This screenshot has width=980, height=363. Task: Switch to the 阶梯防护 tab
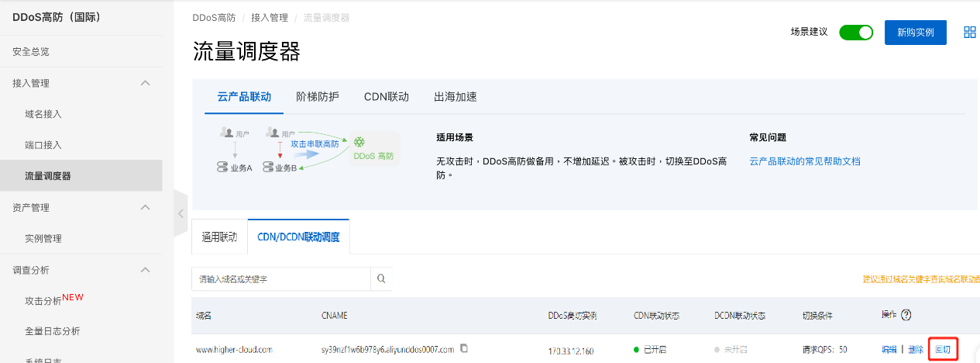coord(318,97)
